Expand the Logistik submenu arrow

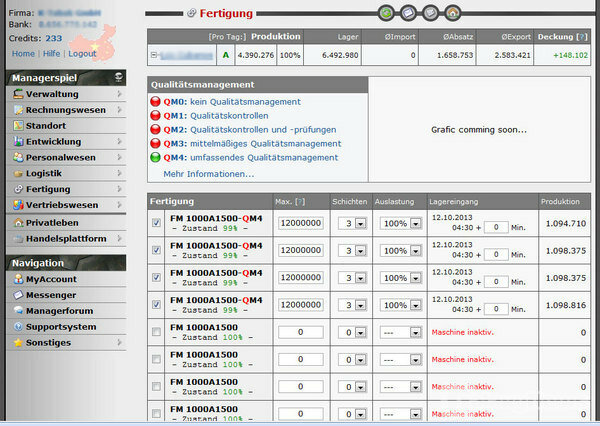click(119, 173)
